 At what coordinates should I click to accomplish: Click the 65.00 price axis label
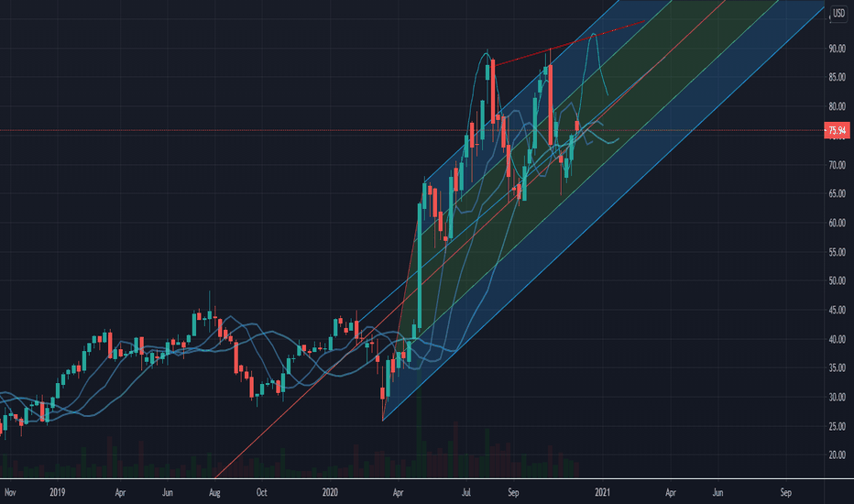pyautogui.click(x=837, y=193)
